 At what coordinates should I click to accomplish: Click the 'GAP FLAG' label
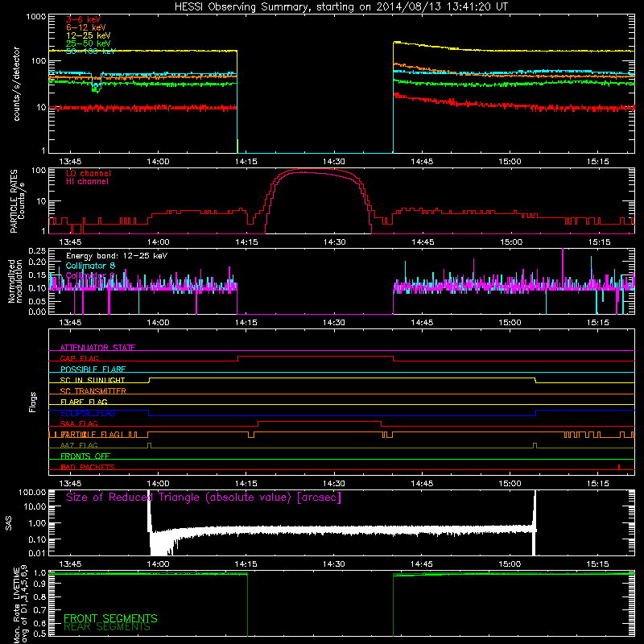coord(79,358)
